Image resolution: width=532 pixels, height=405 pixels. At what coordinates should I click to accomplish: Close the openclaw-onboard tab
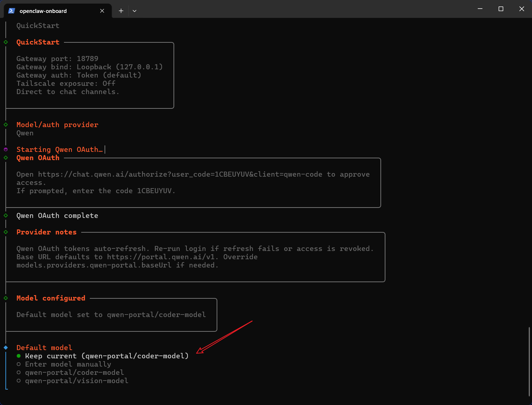point(102,11)
